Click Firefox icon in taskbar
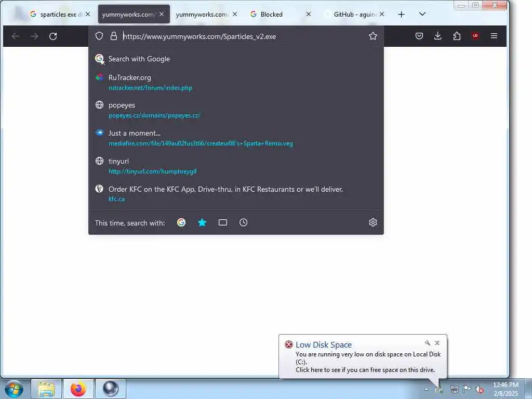The image size is (532, 399). [x=78, y=389]
